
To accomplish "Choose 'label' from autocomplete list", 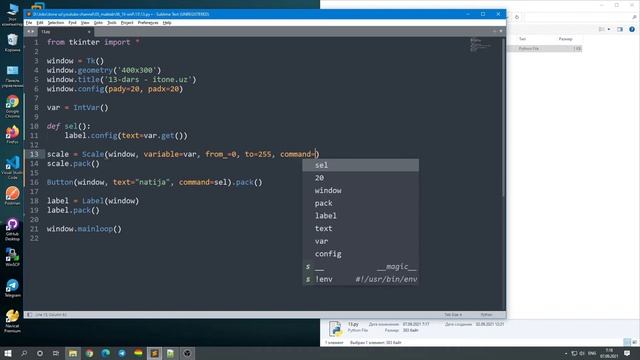I will pos(360,216).
